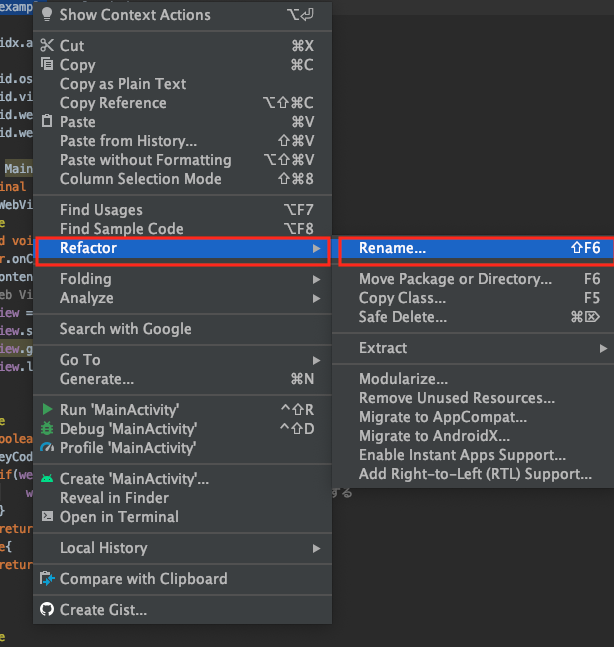Debug 'MainActivity' from the menu

pyautogui.click(x=182, y=429)
